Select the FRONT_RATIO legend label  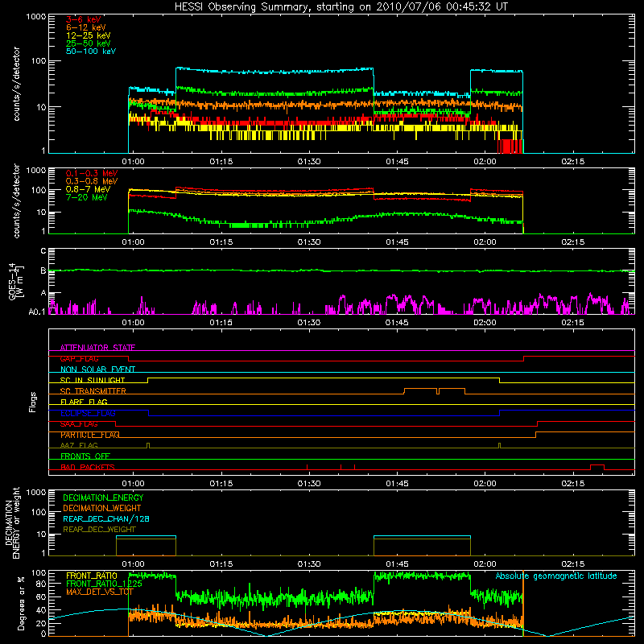92,576
